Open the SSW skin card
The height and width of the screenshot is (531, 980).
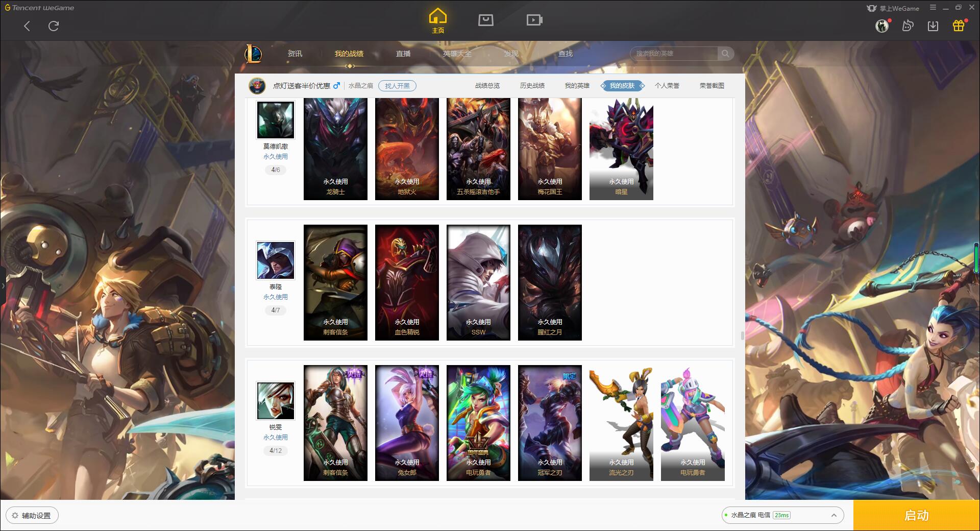478,282
